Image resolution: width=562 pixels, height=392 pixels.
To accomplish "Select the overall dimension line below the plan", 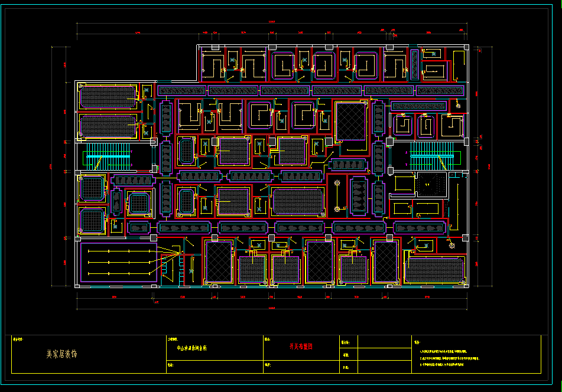I will (272, 308).
